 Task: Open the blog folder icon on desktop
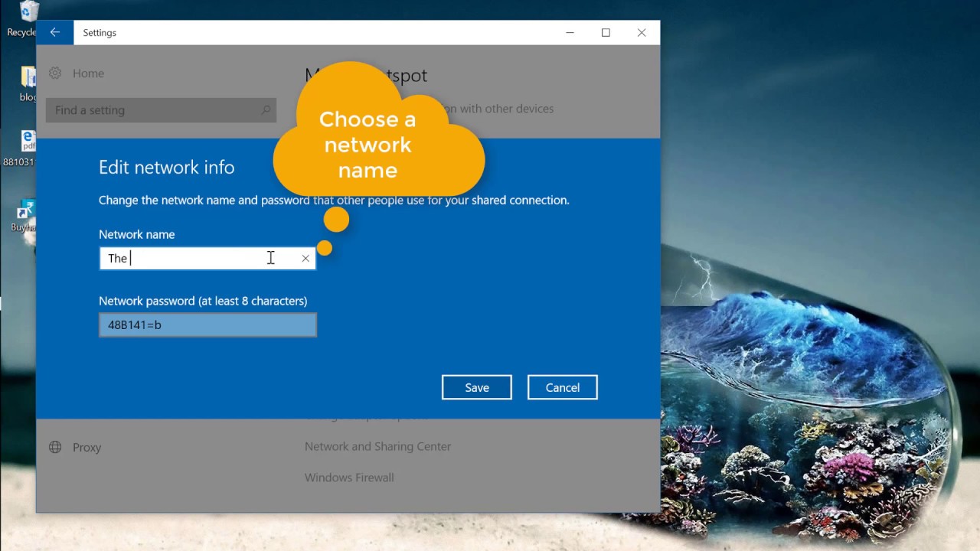pyautogui.click(x=28, y=77)
